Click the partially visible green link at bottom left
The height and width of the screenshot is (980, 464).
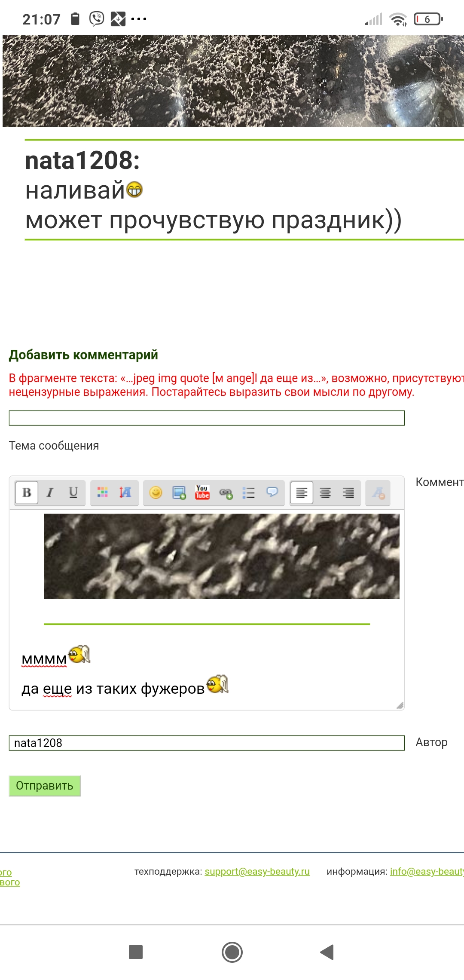click(9, 877)
